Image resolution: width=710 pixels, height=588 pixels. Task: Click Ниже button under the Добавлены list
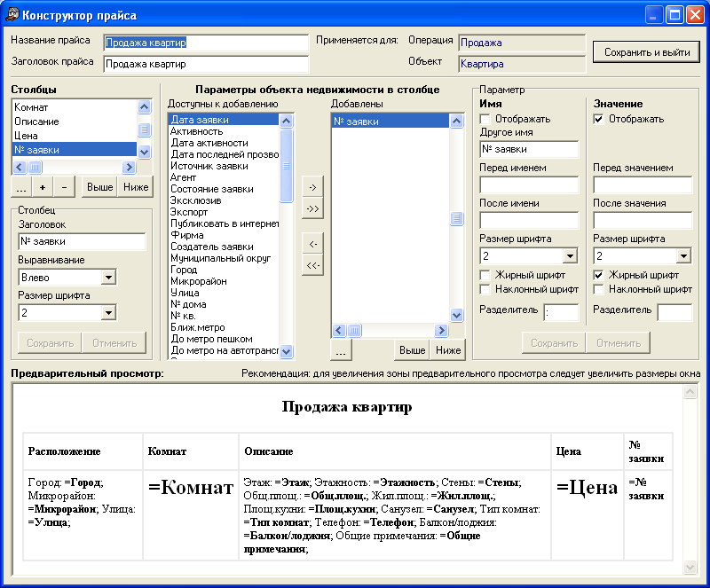click(448, 350)
